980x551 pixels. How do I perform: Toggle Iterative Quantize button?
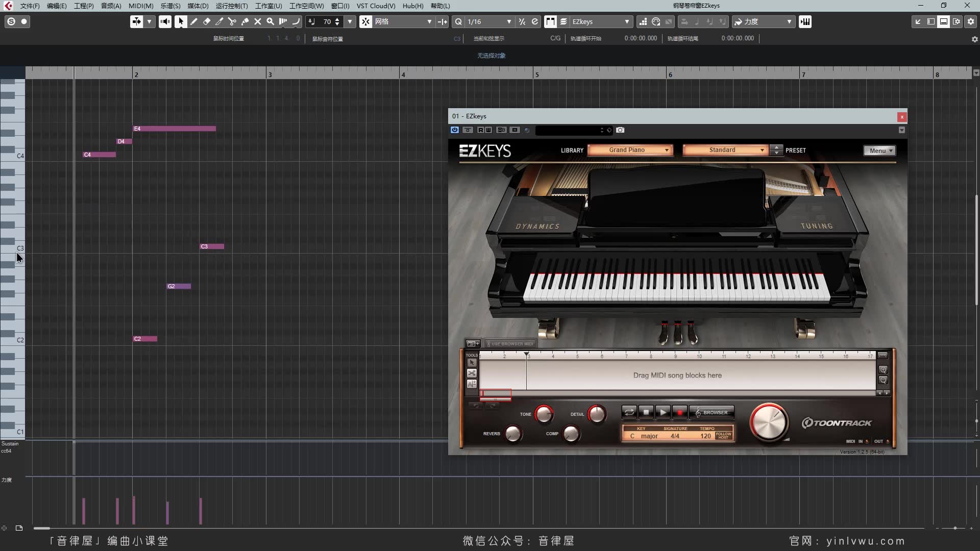[522, 21]
